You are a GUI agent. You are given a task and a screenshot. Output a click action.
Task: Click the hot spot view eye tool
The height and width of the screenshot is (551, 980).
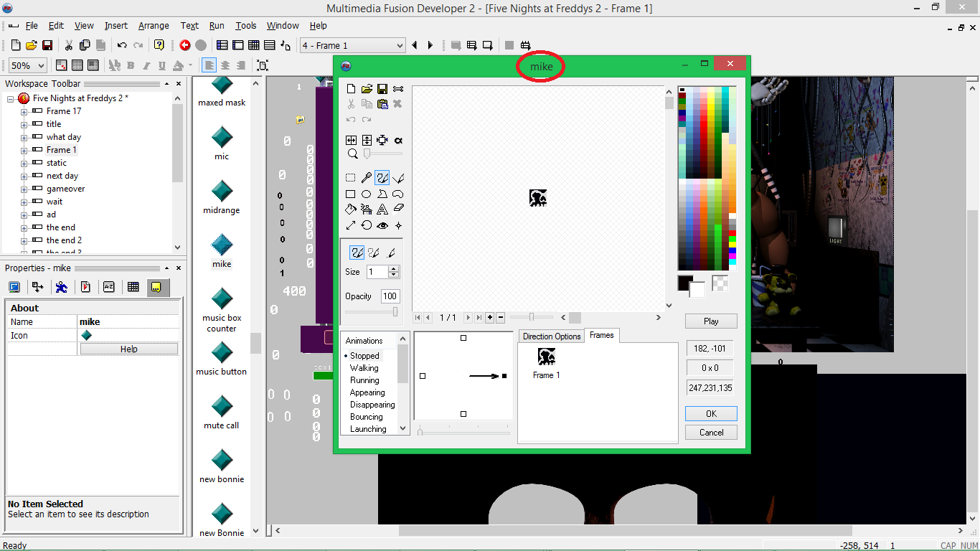(x=382, y=225)
